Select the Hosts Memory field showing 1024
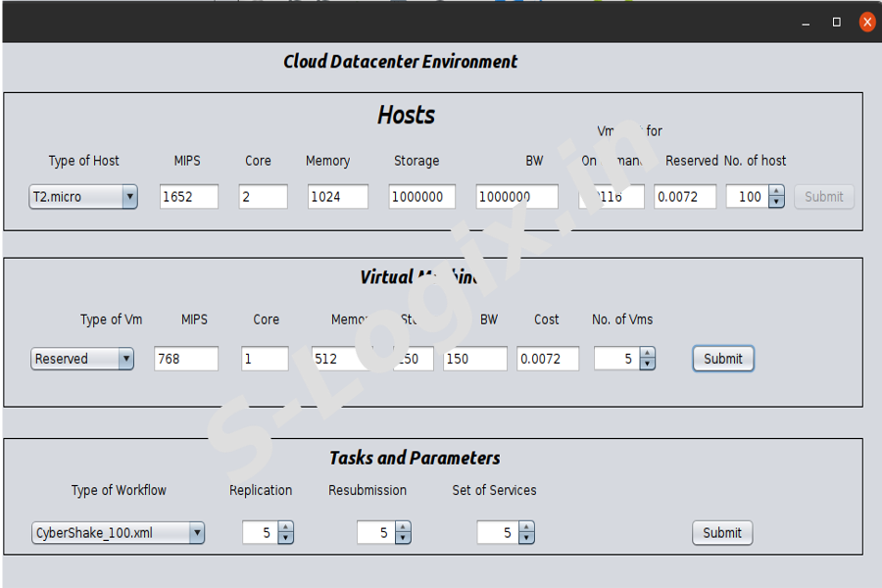The width and height of the screenshot is (882, 588). coord(337,197)
